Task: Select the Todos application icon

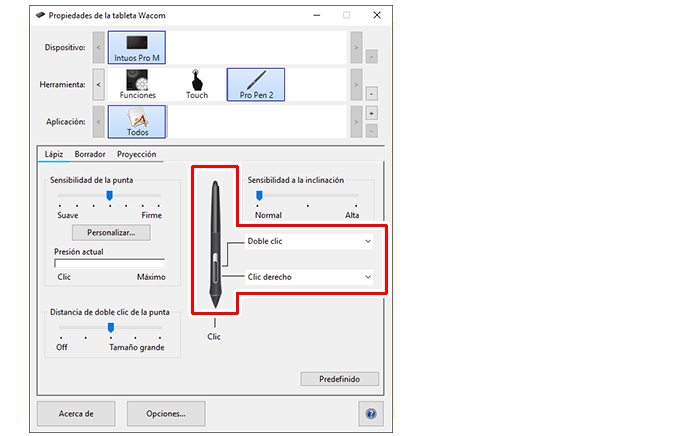Action: pos(137,122)
